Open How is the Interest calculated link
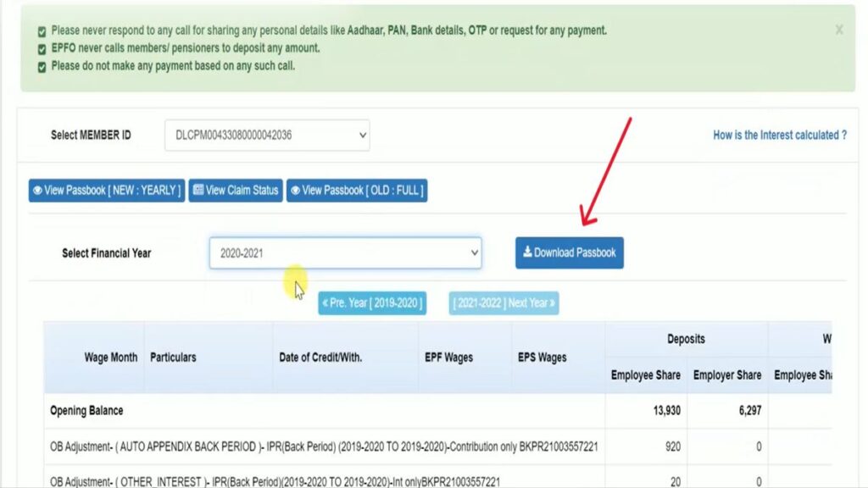The image size is (868, 488). (x=780, y=135)
